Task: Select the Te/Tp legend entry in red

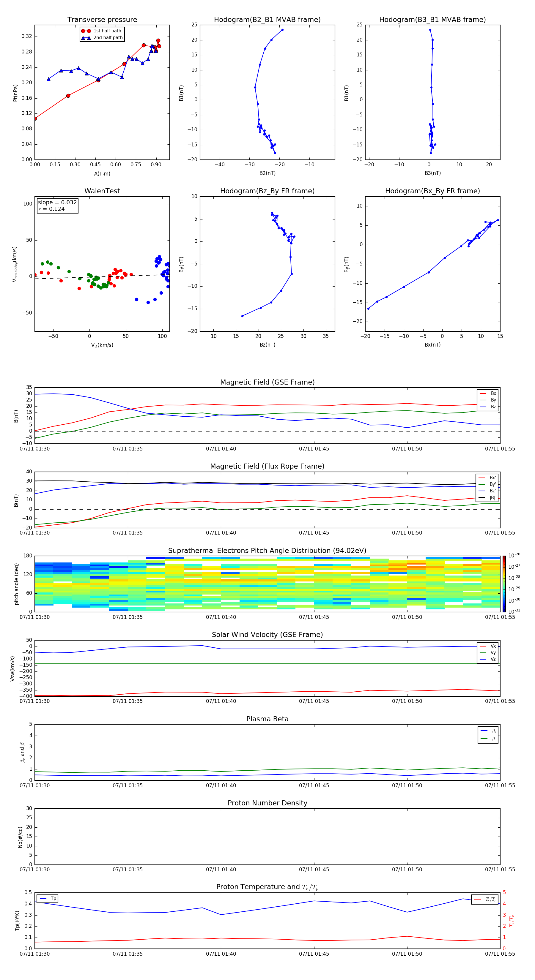Action: (485, 899)
